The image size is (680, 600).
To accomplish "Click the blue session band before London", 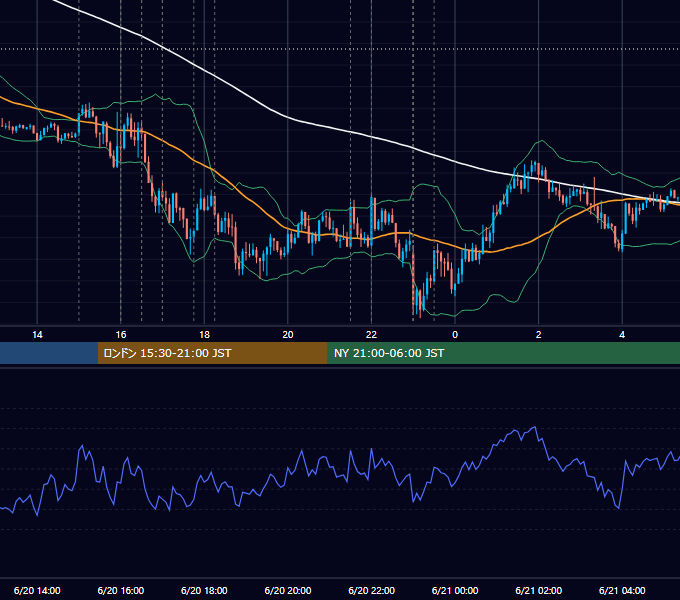I will tap(49, 353).
